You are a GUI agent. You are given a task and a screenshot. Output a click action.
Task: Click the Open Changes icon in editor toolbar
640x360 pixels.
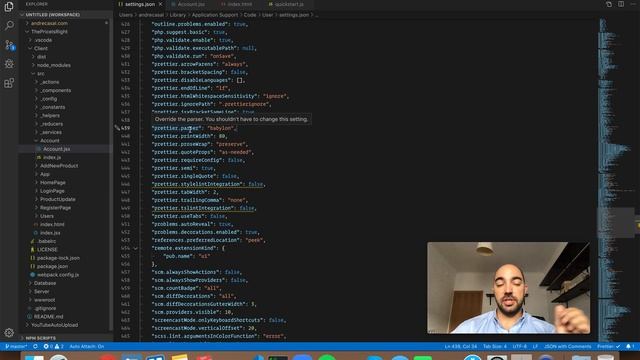[x=609, y=4]
